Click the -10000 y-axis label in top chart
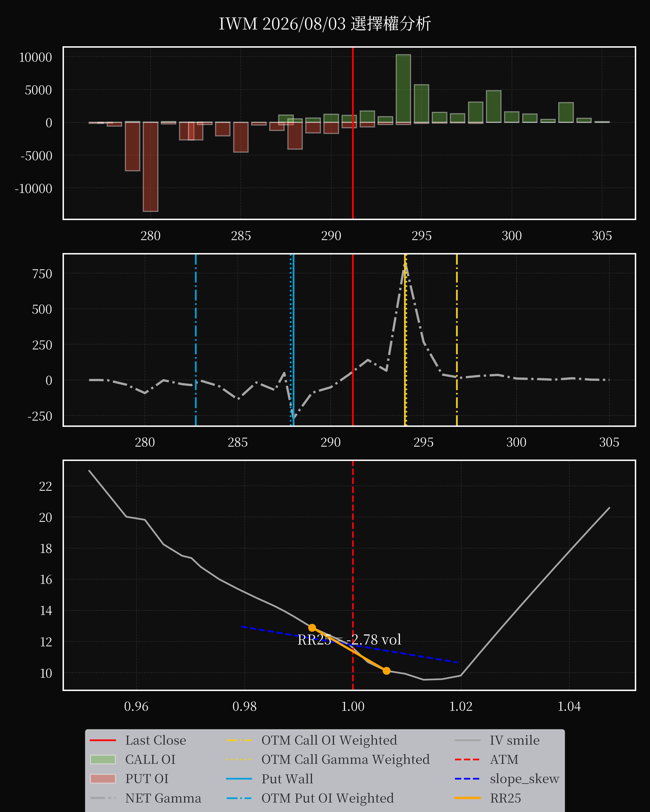Viewport: 650px width, 812px height. [33, 188]
